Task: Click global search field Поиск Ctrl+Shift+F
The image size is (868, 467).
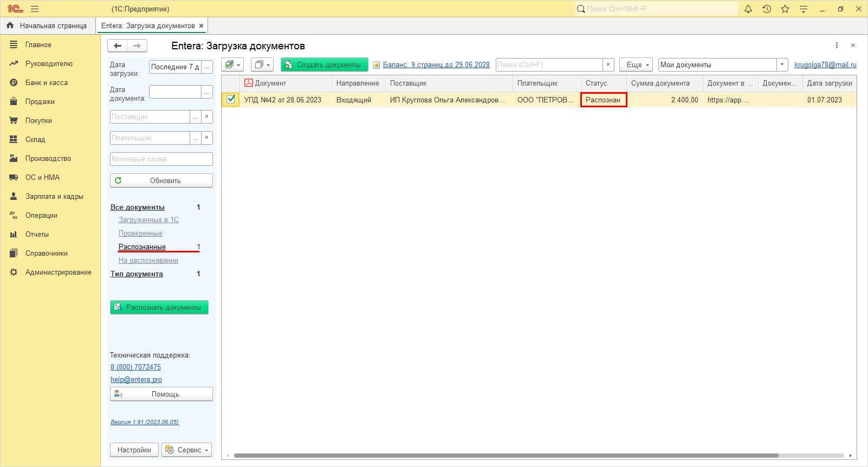Action: 657,9
